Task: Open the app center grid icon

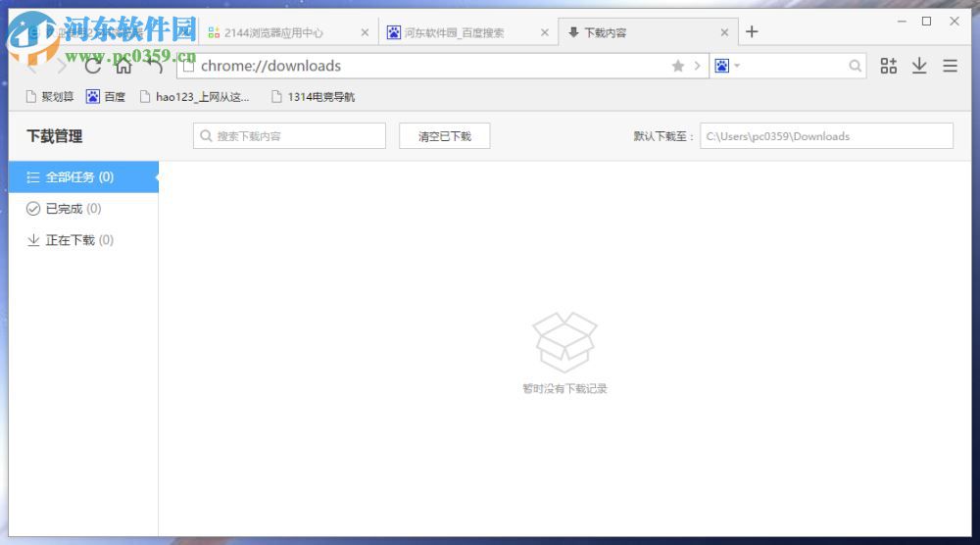Action: point(888,66)
